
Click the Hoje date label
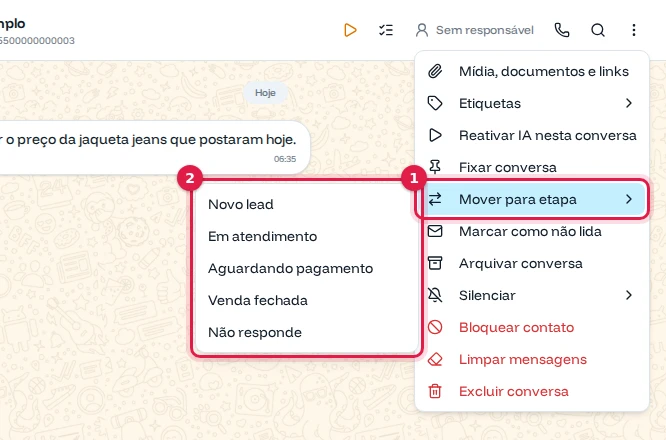tap(265, 93)
